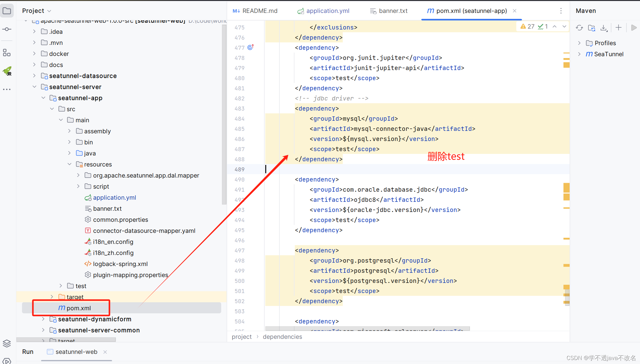Image resolution: width=640 pixels, height=364 pixels.
Task: Show more tool windows via ellipsis icon
Action: click(7, 89)
